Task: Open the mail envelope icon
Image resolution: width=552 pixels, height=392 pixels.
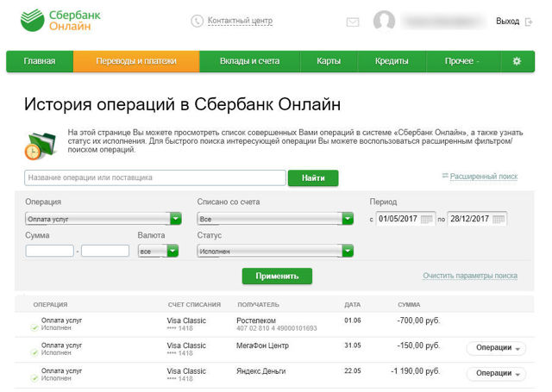Action: [353, 22]
